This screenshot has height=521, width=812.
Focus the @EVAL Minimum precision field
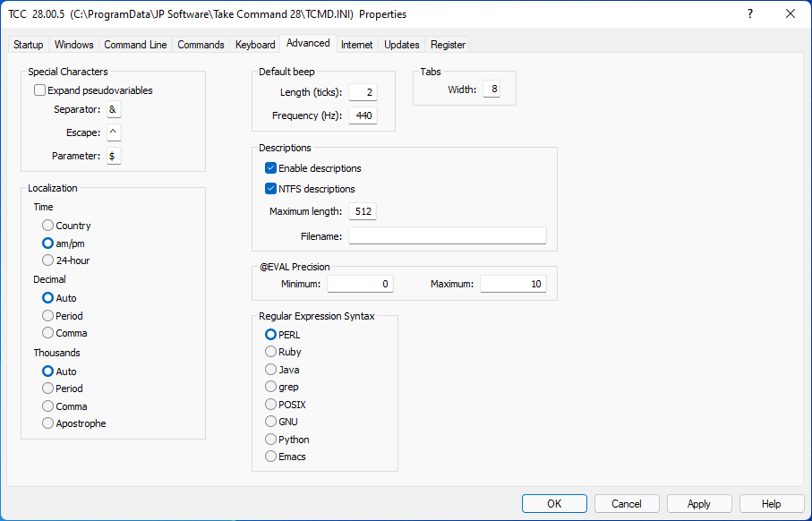(360, 284)
